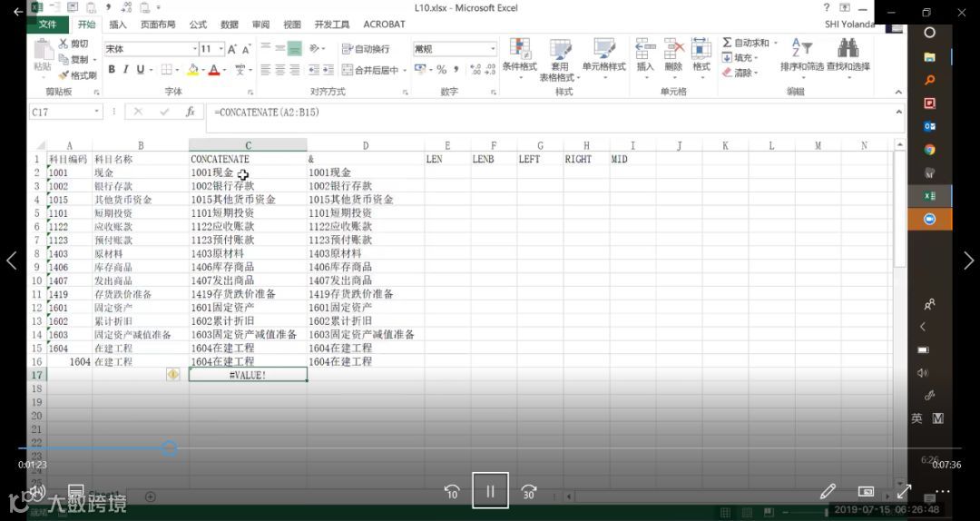Switch to the 公式 (Formulas) tab
This screenshot has width=980, height=521.
pos(198,25)
